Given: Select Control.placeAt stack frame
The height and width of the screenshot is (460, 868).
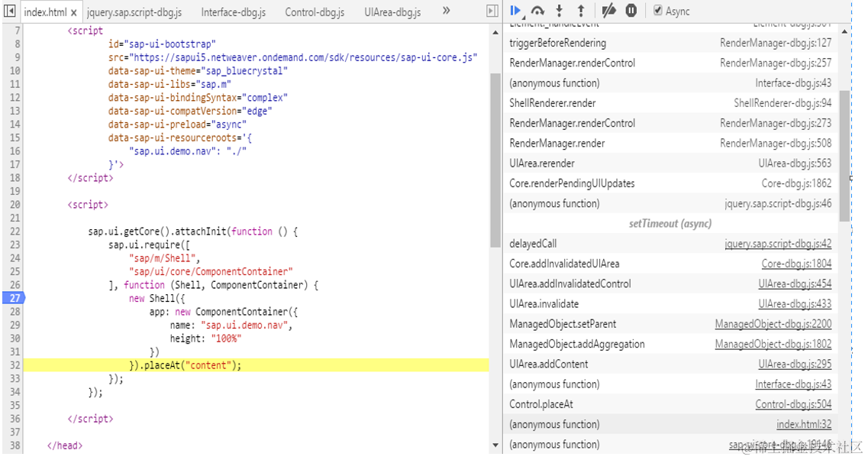Looking at the screenshot, I should tap(670, 404).
